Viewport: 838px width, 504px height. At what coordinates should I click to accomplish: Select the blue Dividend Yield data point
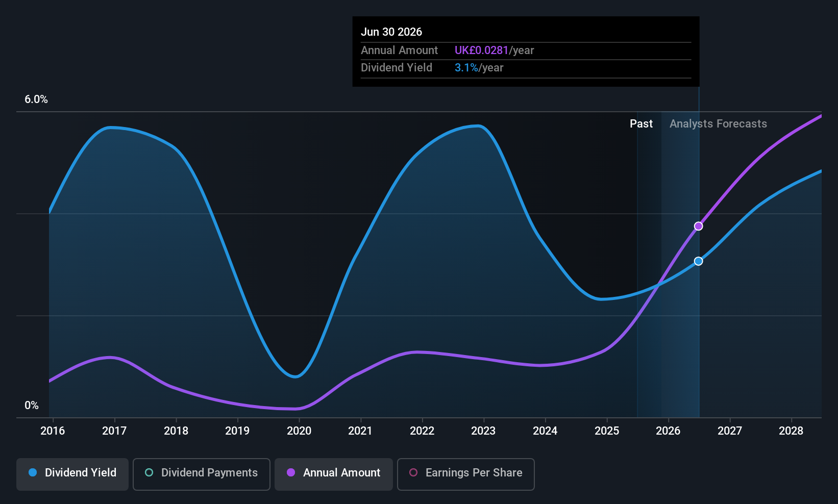tap(699, 261)
